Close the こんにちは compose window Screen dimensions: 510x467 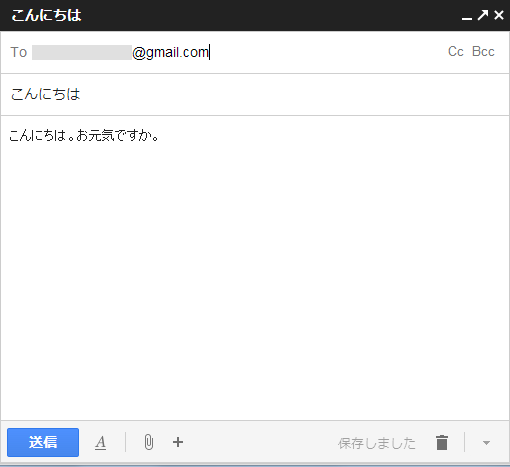(499, 15)
